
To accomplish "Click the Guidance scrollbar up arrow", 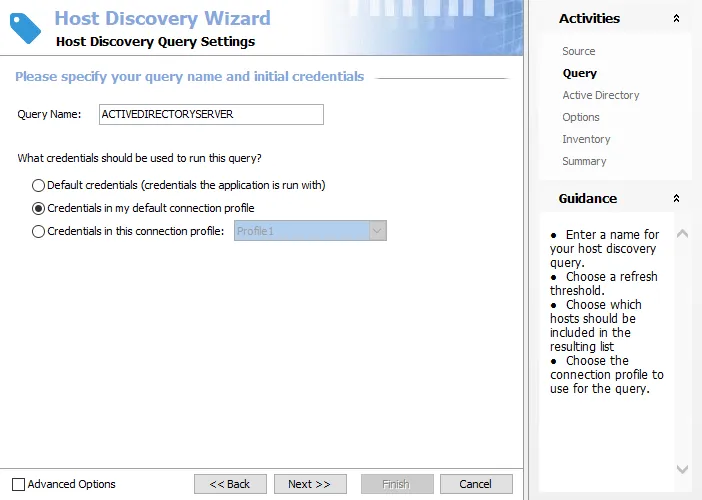I will click(682, 233).
